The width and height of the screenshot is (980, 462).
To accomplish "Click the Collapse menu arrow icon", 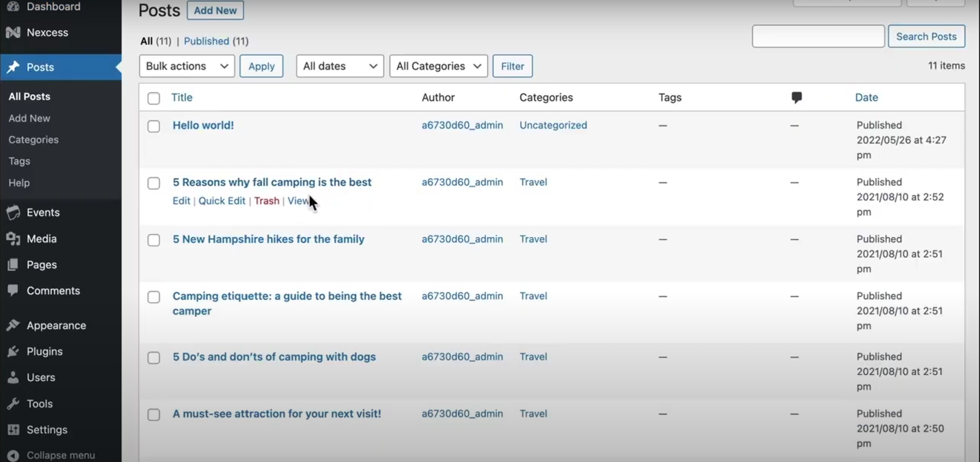I will [x=13, y=455].
